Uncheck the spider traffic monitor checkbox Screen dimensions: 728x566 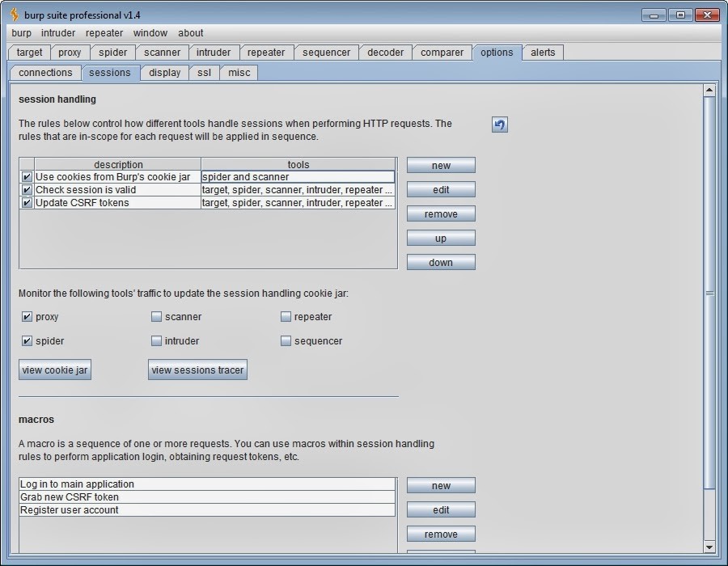pyautogui.click(x=27, y=340)
